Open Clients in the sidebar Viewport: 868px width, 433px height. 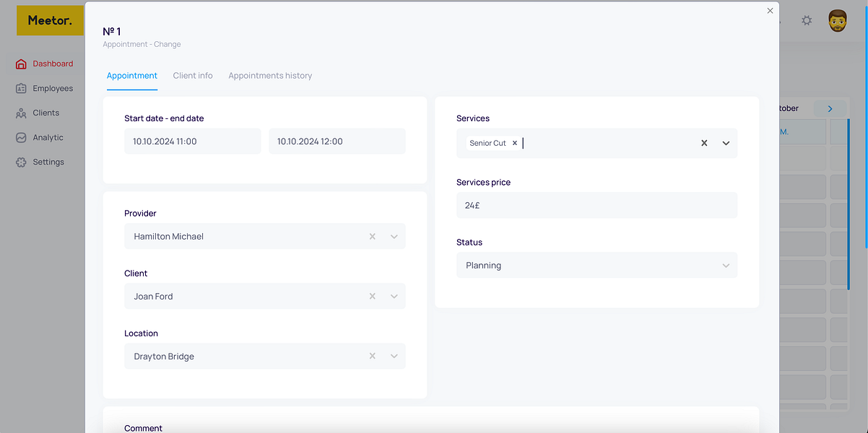pos(46,113)
